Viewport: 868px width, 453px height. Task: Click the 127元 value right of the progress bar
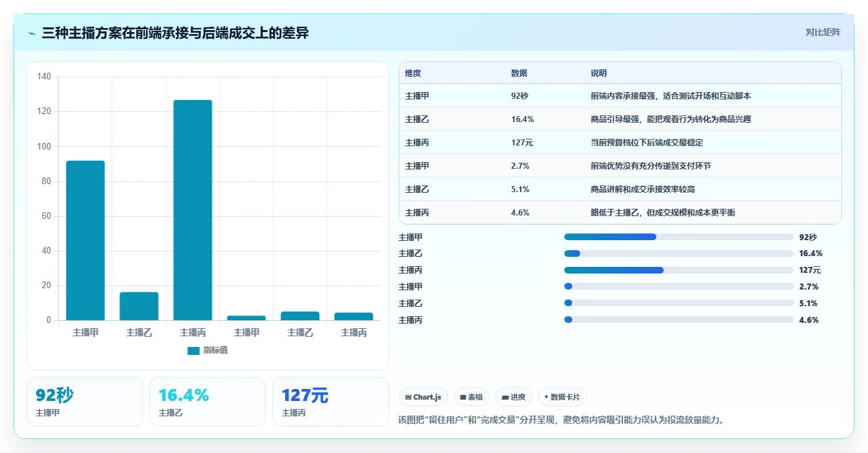point(810,270)
